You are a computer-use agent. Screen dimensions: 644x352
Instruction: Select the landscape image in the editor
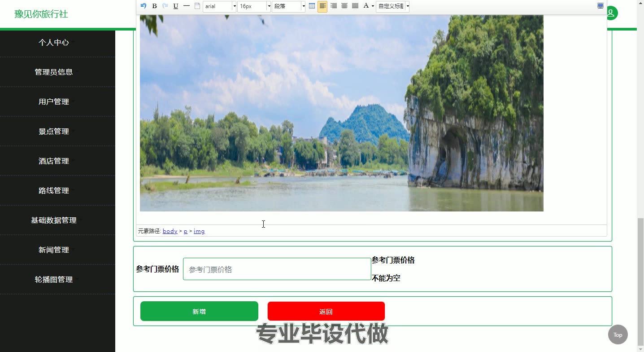click(342, 113)
